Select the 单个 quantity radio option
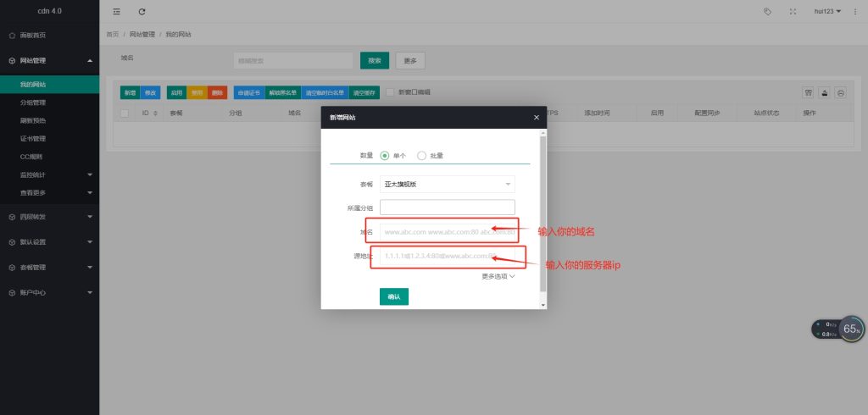Image resolution: width=868 pixels, height=415 pixels. pyautogui.click(x=385, y=156)
